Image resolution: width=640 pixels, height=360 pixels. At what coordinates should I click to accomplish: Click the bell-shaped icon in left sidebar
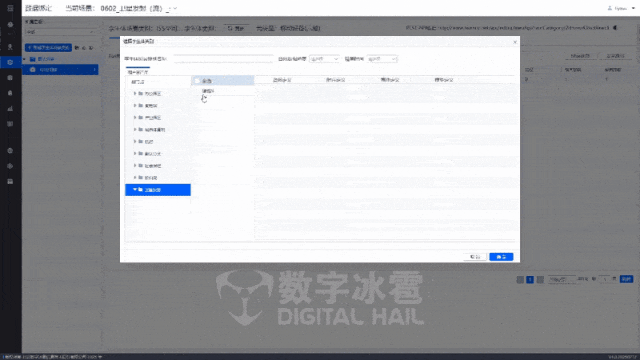point(10,93)
